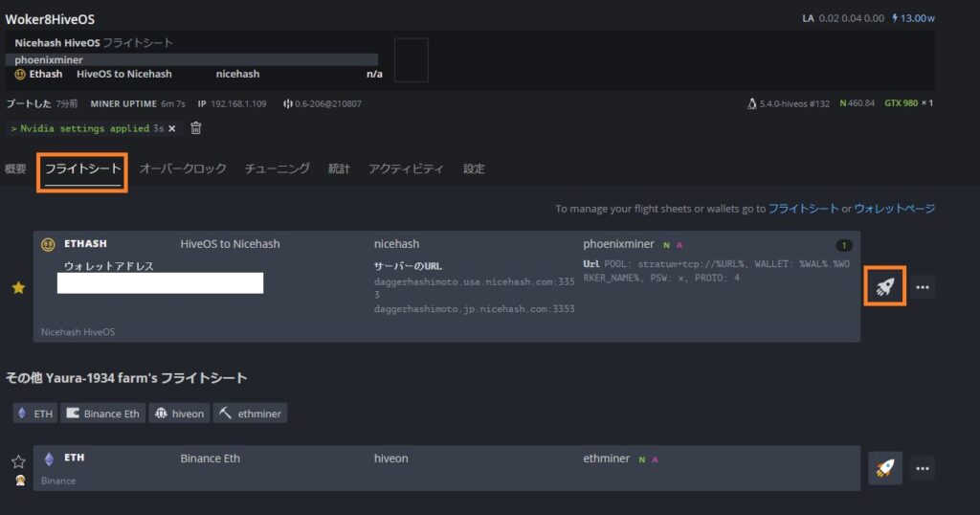Filter by the ETH coin tag

point(35,414)
